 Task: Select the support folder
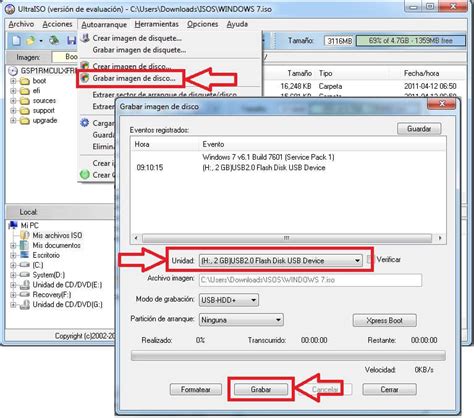click(x=43, y=110)
